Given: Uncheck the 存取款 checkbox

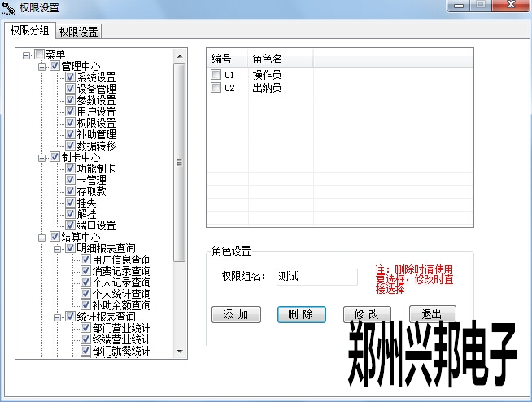Looking at the screenshot, I should (x=70, y=190).
